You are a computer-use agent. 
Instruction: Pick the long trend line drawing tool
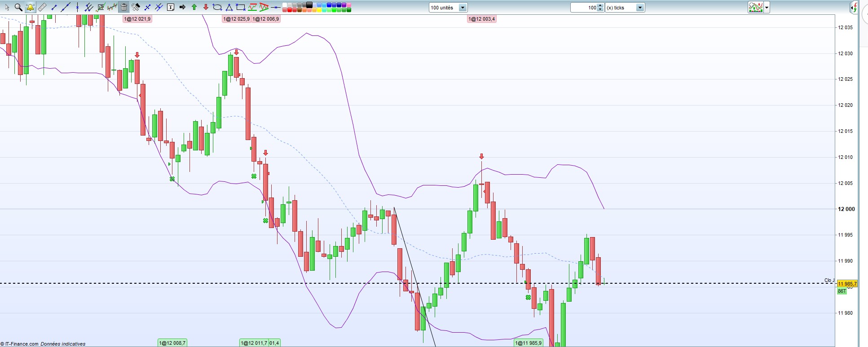point(66,7)
